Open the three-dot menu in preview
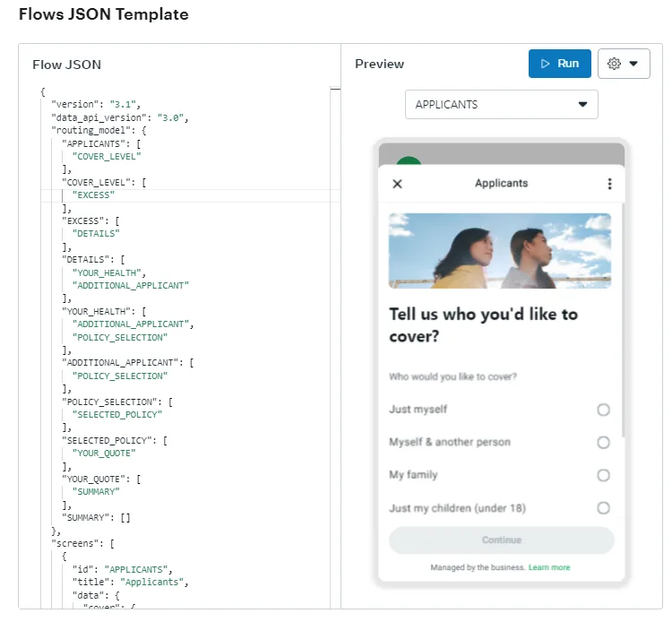 (609, 184)
